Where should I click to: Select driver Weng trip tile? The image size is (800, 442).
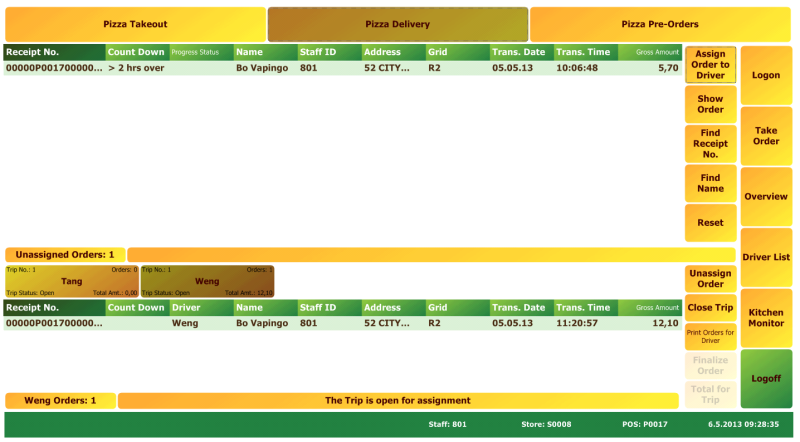(207, 281)
